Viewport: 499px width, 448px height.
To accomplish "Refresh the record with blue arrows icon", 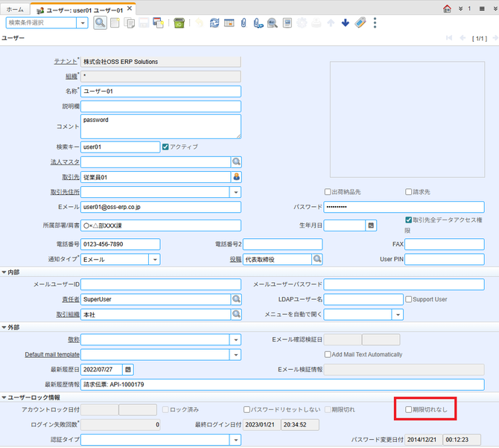I will (214, 23).
